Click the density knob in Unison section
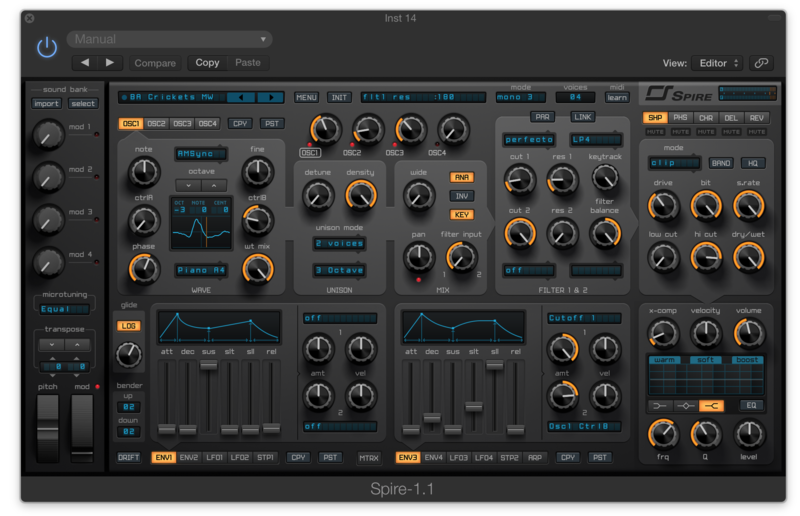The height and width of the screenshot is (516, 800). 361,196
